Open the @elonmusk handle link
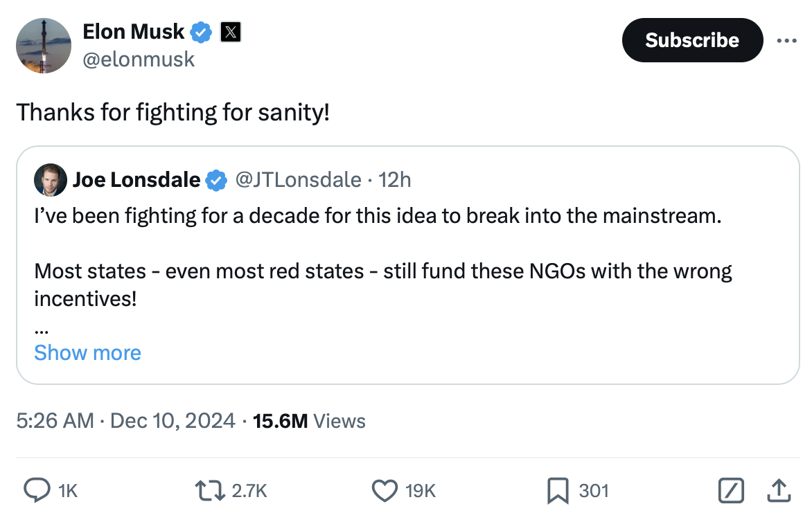This screenshot has height=522, width=812. [x=139, y=60]
